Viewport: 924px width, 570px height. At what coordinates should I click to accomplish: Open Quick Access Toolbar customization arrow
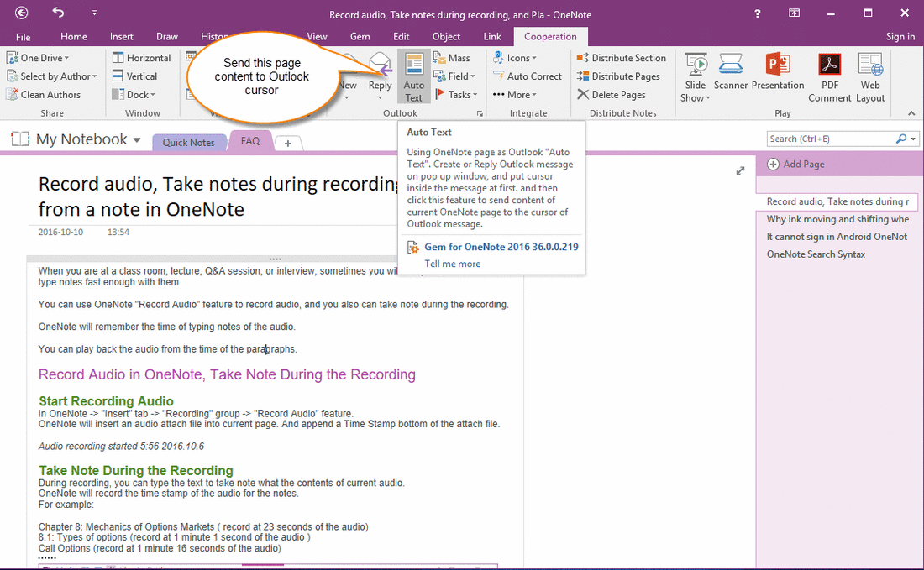coord(94,13)
